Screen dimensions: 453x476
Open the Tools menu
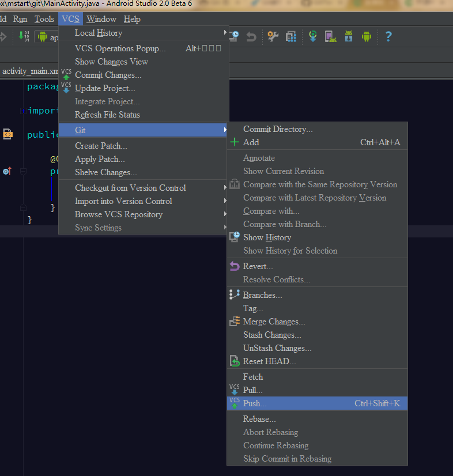click(44, 19)
